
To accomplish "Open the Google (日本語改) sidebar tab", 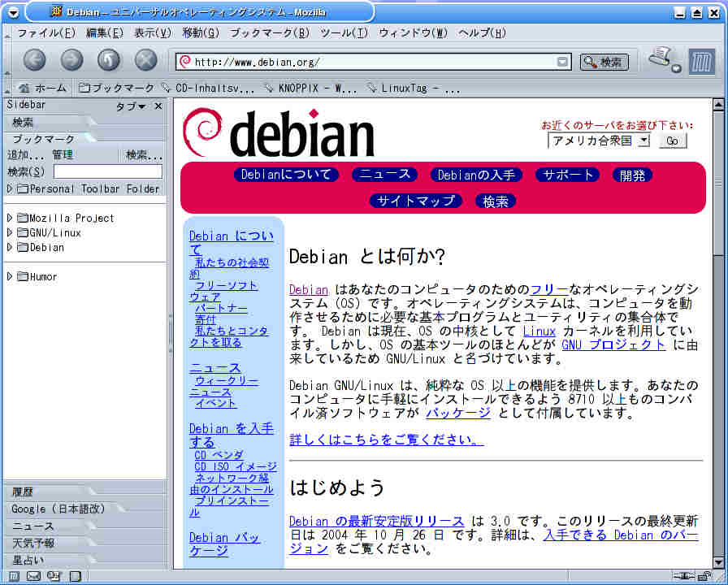I will tap(65, 509).
